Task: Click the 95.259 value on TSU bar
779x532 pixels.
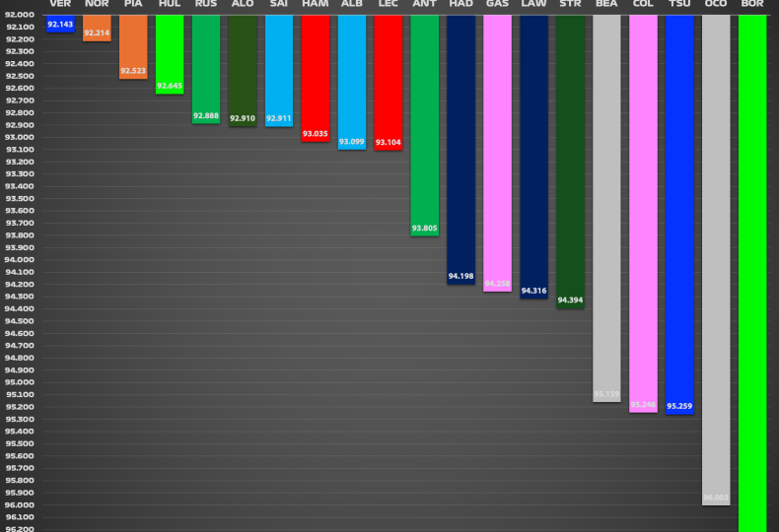Action: click(x=679, y=406)
